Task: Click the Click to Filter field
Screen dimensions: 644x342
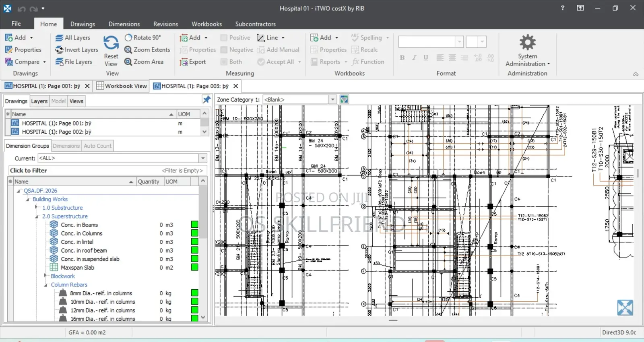Action: [x=108, y=171]
